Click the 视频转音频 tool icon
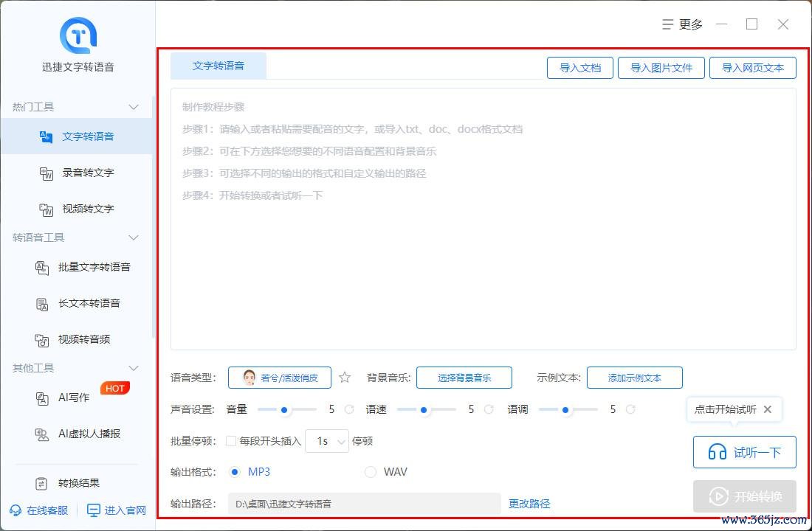Image resolution: width=812 pixels, height=531 pixels. [43, 340]
